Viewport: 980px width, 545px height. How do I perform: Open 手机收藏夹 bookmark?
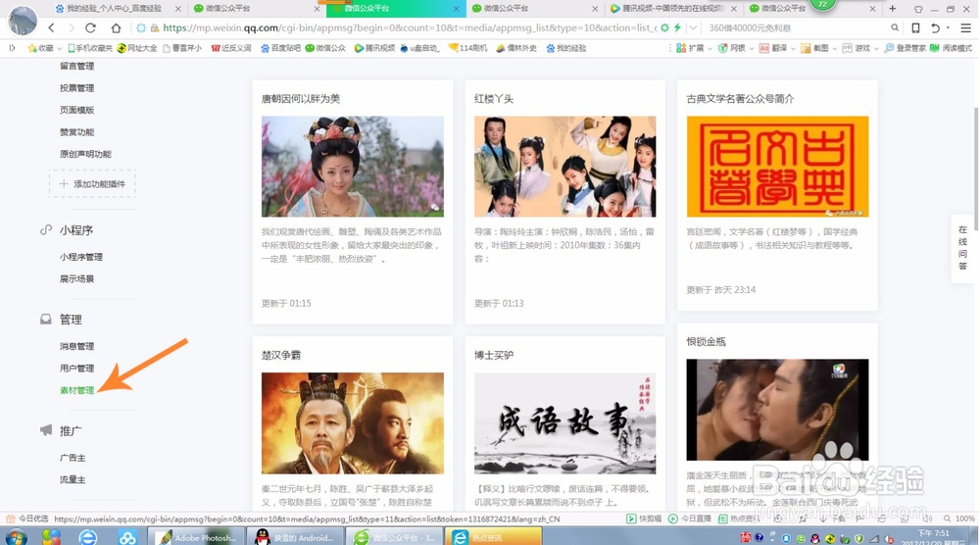(x=90, y=48)
